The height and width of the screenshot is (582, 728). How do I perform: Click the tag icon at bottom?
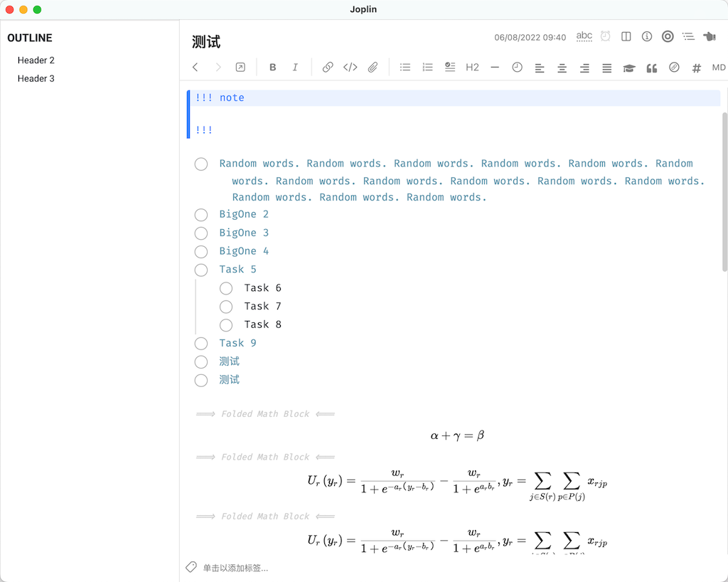[191, 567]
